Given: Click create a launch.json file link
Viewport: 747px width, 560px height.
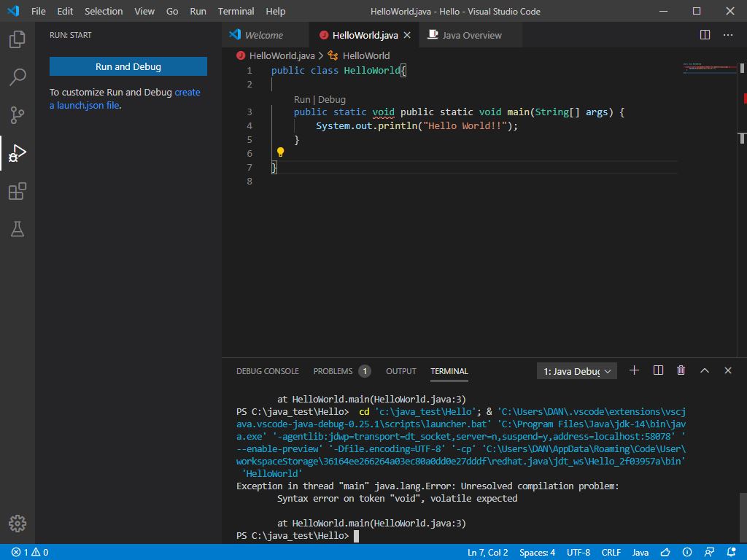Looking at the screenshot, I should [125, 98].
